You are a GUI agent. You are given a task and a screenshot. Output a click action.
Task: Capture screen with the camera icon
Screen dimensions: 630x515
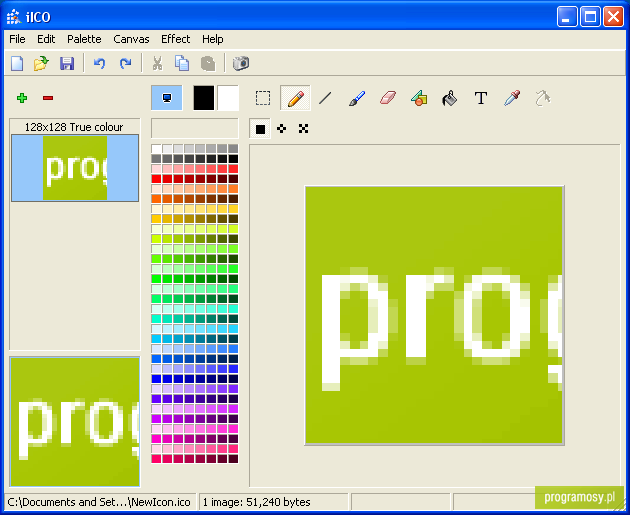coord(241,63)
